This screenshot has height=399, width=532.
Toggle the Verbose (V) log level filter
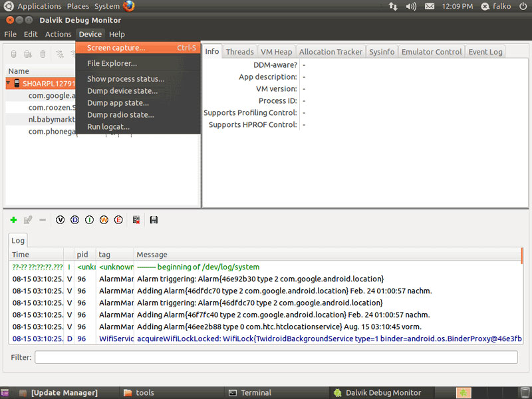tap(61, 220)
